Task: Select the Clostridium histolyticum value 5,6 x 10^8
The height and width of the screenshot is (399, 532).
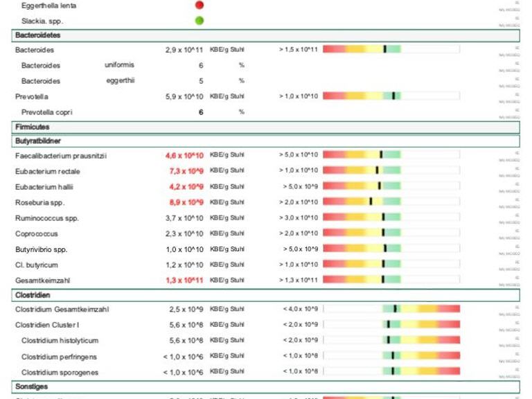Action: tap(186, 341)
